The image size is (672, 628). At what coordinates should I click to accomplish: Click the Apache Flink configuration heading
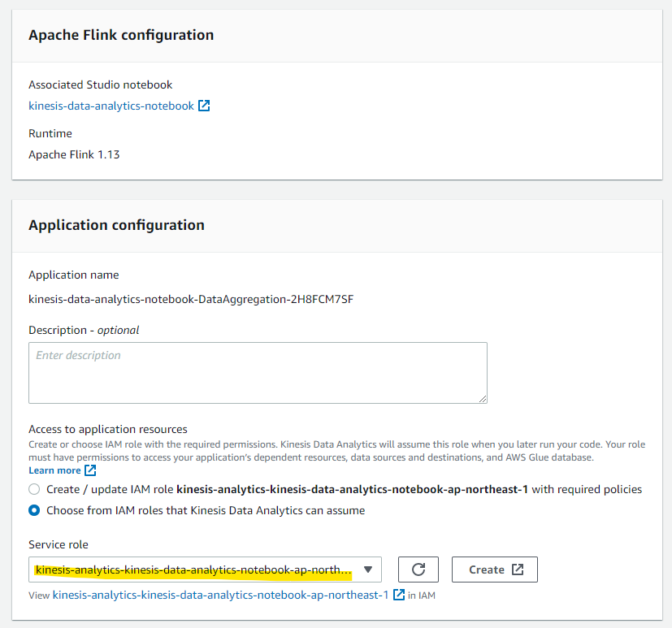[x=121, y=35]
